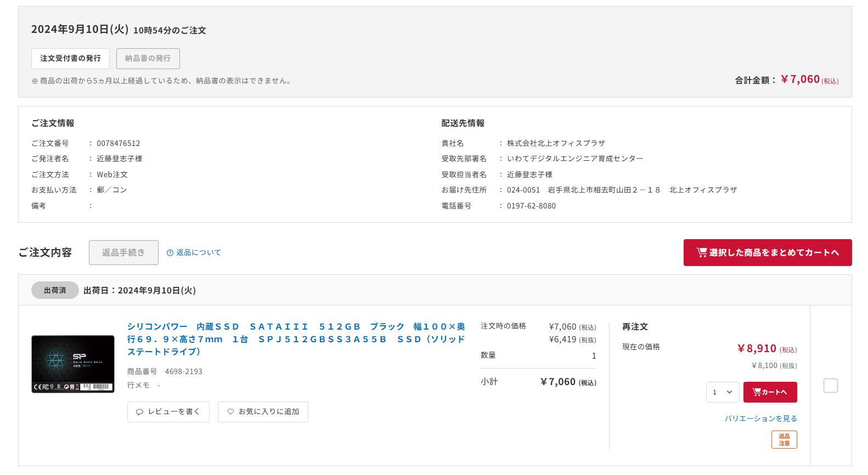Click the heart icon for お気に入りに追加
Viewport: 868px width, 475px height.
[230, 412]
